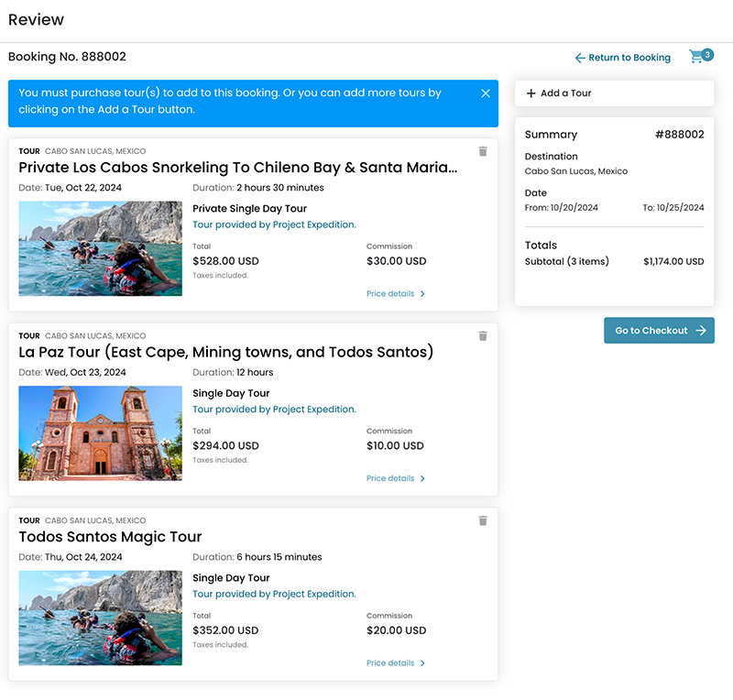Open the Private Los Cabos Snorkeling tour title
733x700 pixels.
(237, 168)
